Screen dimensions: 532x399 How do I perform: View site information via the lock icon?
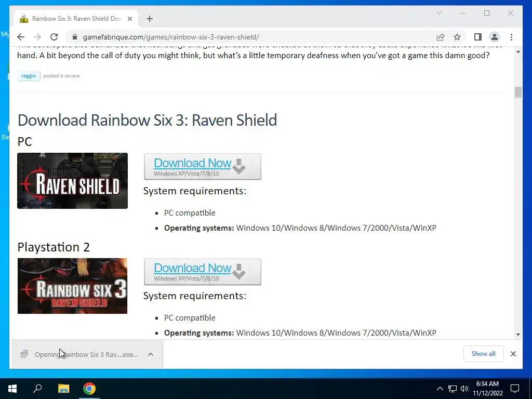click(x=75, y=37)
